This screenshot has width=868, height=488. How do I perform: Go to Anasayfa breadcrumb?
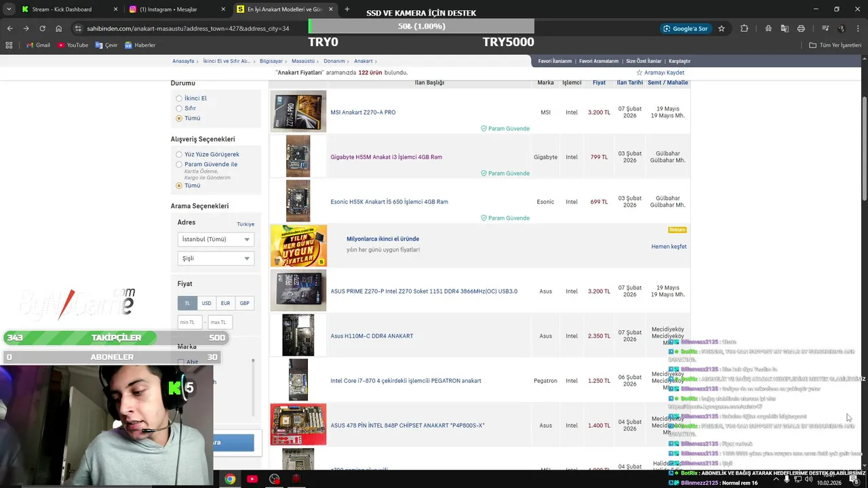click(183, 61)
